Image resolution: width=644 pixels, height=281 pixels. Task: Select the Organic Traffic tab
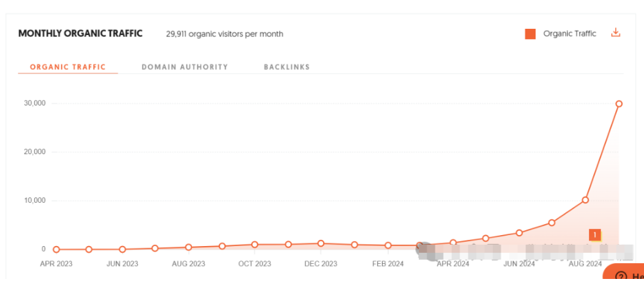[68, 67]
